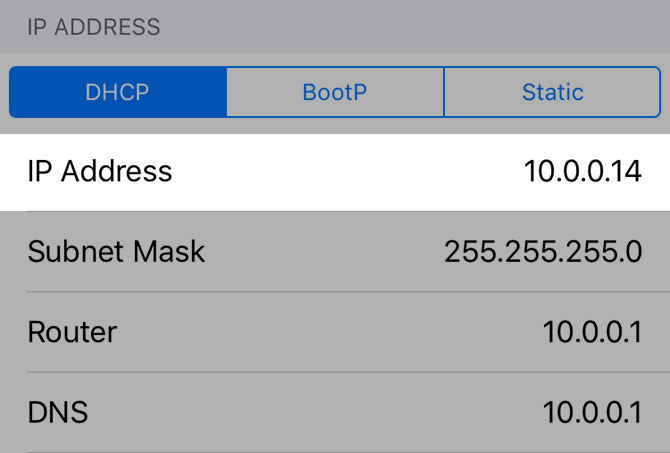Click the IP ADDRESS section header
670x453 pixels.
(94, 26)
